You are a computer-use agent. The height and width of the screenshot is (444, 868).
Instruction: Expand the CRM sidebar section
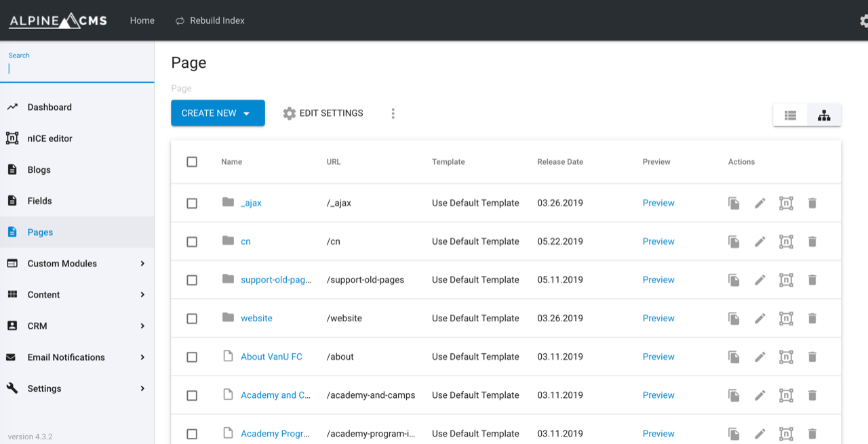(77, 325)
